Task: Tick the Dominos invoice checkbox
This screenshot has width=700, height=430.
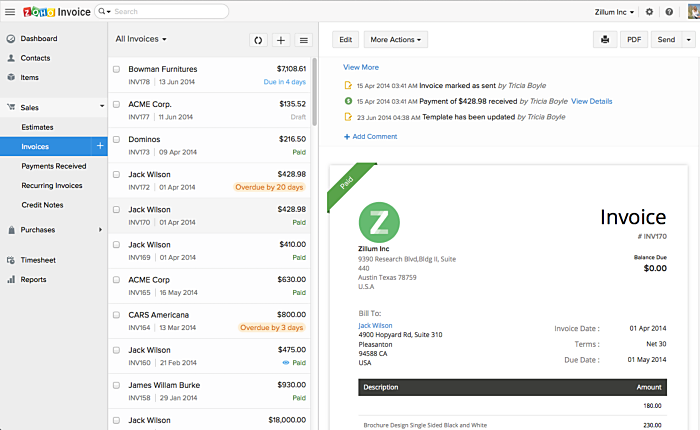Action: pyautogui.click(x=117, y=139)
